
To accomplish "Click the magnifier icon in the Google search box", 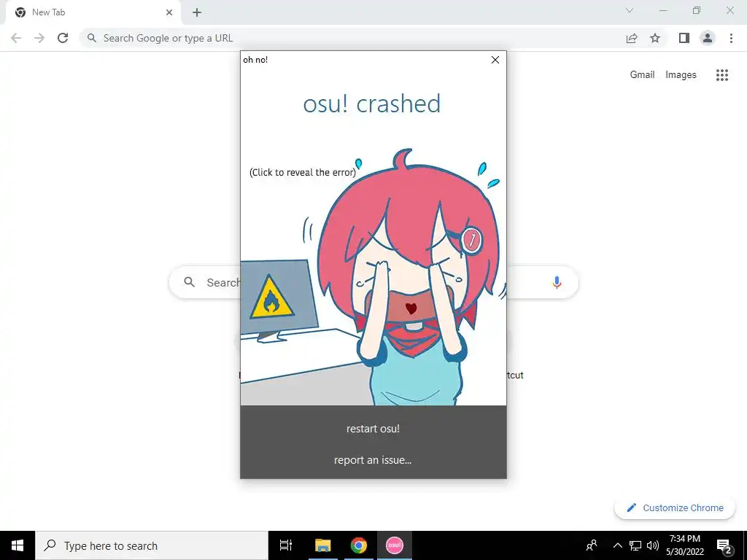I will pyautogui.click(x=189, y=282).
